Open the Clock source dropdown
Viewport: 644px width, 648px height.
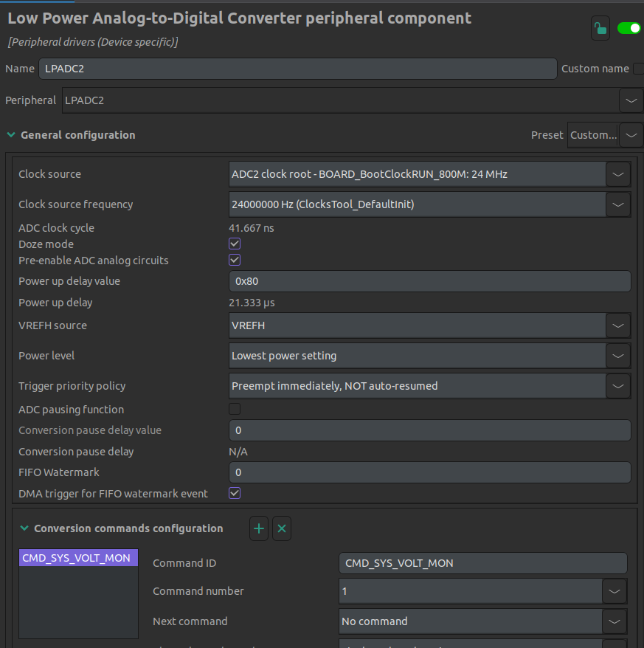[x=617, y=174]
